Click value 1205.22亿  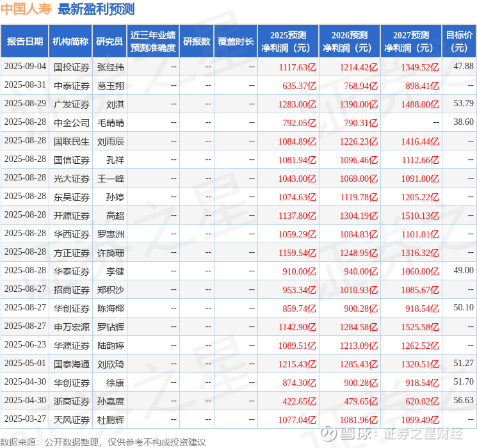pyautogui.click(x=421, y=197)
